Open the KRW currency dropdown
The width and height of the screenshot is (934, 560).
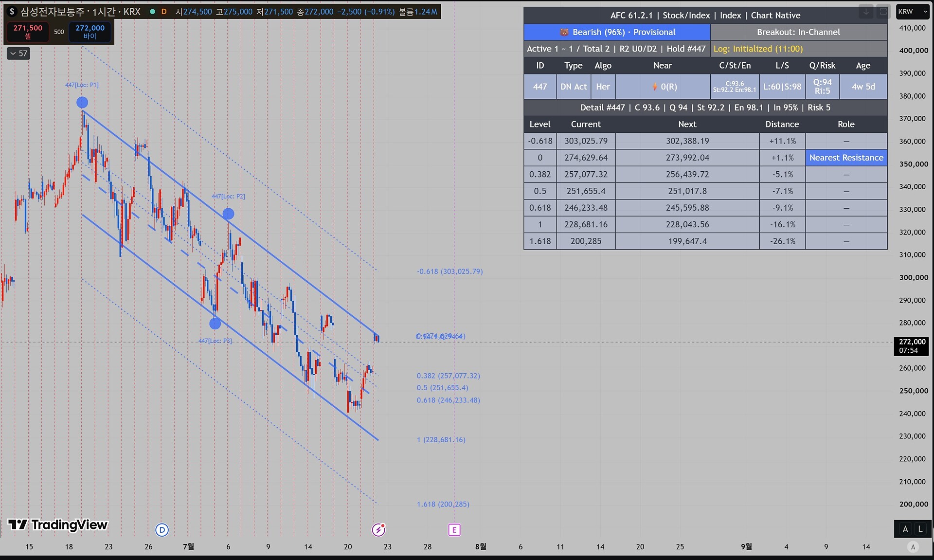coord(913,12)
